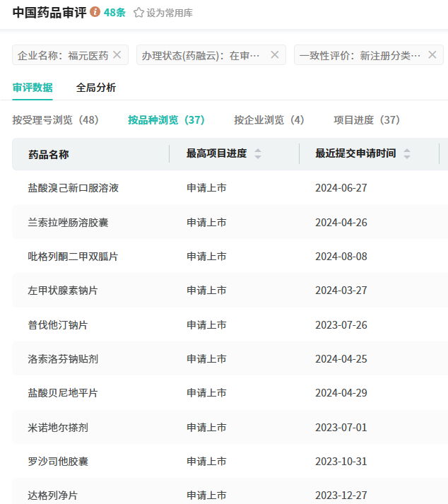Switch to 按企业浏览 (4) view
Screen dimensions: 448x504
[269, 120]
